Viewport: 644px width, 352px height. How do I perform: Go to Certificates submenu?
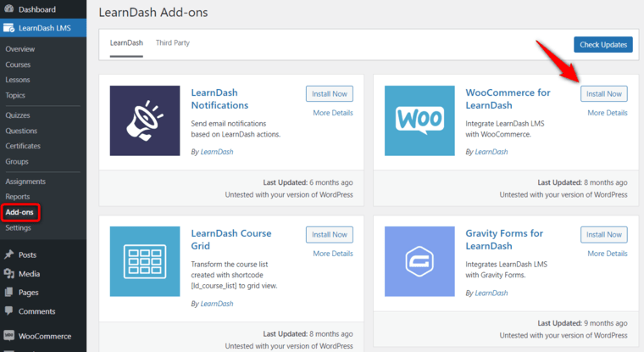[23, 146]
